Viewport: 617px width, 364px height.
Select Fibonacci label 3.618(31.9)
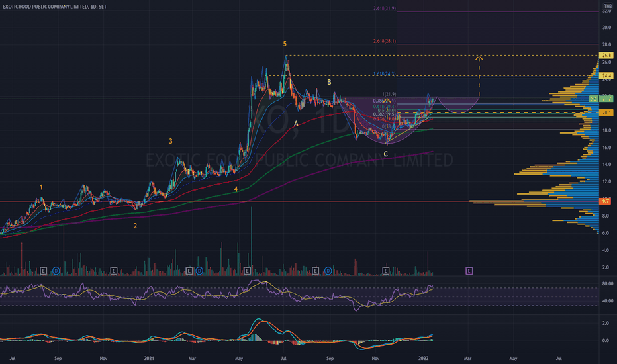click(385, 8)
